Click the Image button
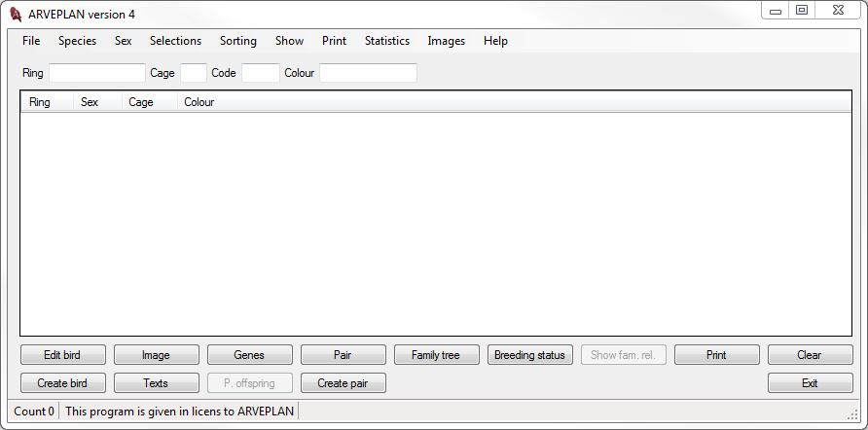 156,355
